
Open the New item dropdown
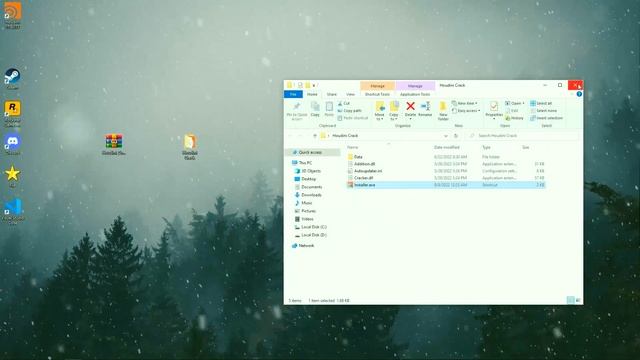point(464,103)
